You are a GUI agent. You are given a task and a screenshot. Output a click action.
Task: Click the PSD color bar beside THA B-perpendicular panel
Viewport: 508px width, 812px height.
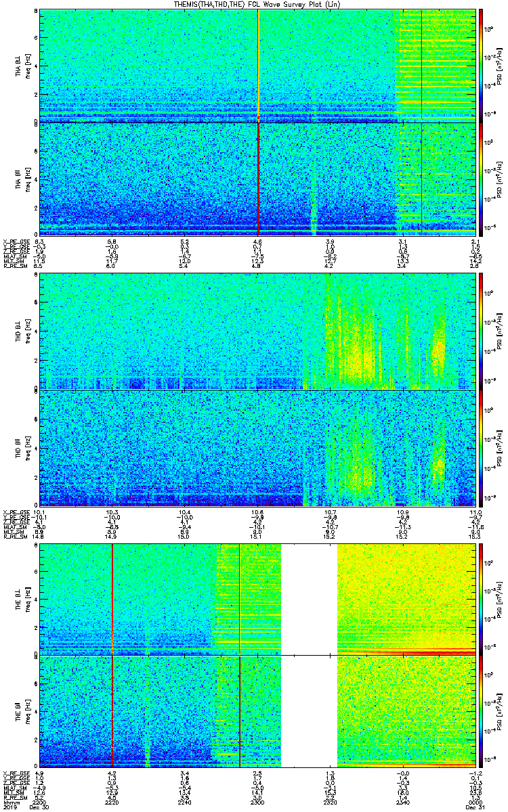[x=482, y=66]
